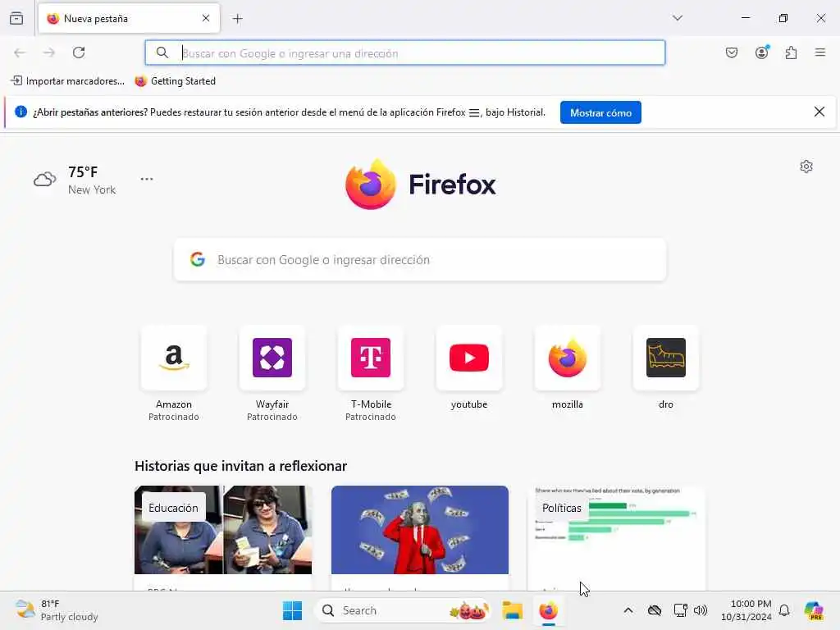Open the Educación story card thumbnail
This screenshot has width=840, height=630.
223,530
